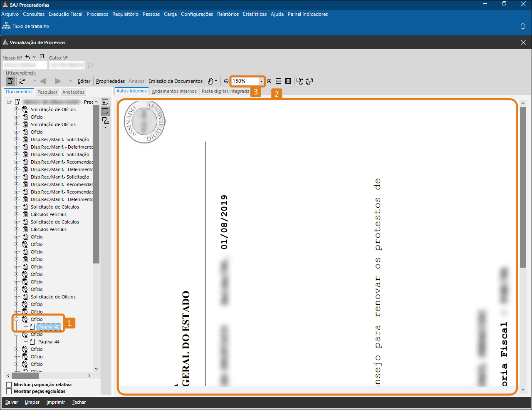The image size is (532, 410).
Task: Click the Imprimir button
Action: (56, 402)
